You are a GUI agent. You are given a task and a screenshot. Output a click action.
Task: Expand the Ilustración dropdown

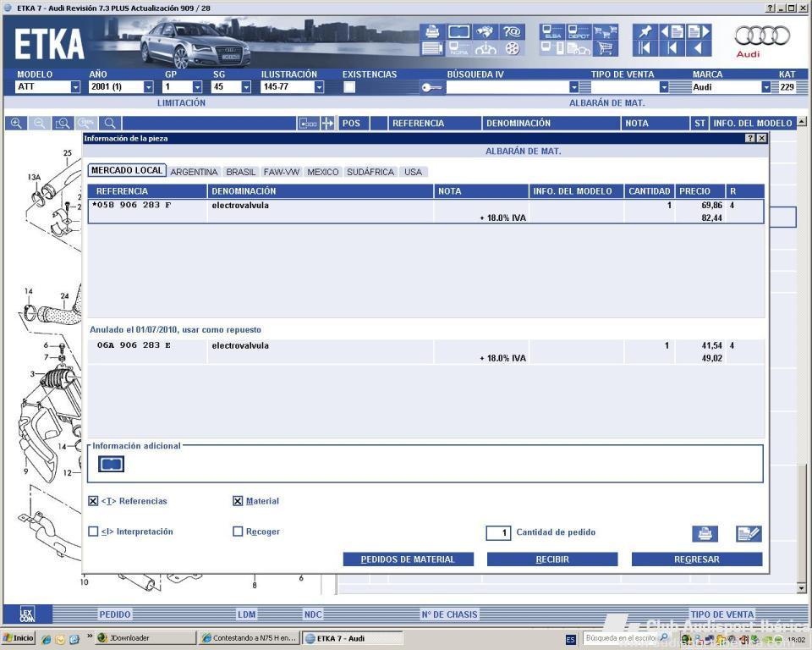(319, 87)
